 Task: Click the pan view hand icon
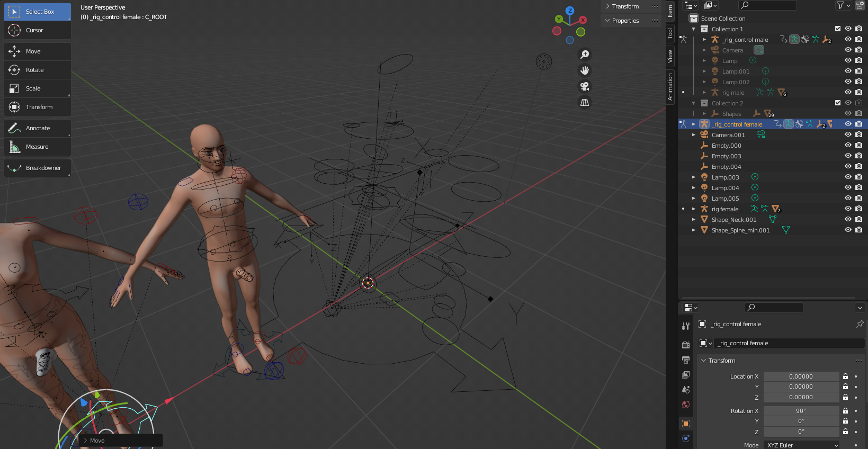coord(585,70)
